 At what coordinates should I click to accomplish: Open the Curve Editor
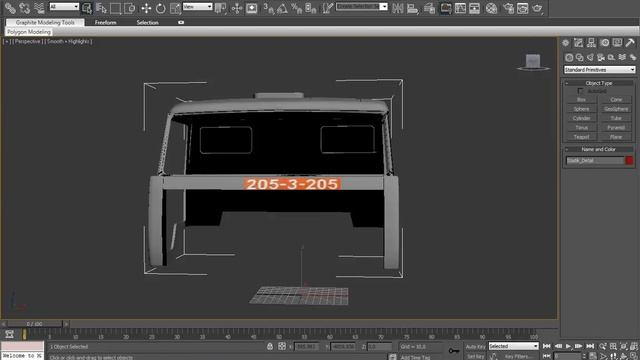pyautogui.click(x=460, y=8)
